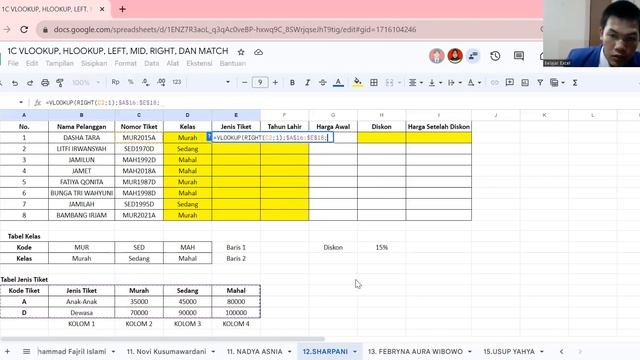Decrease decimal places
Screen dimensions: 640x360
(x=146, y=82)
